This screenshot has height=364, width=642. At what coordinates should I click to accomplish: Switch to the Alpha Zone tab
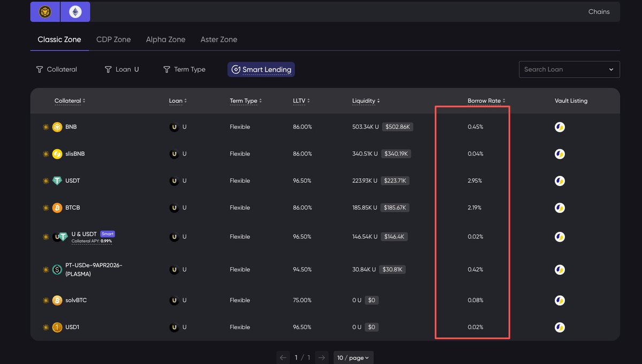point(166,40)
